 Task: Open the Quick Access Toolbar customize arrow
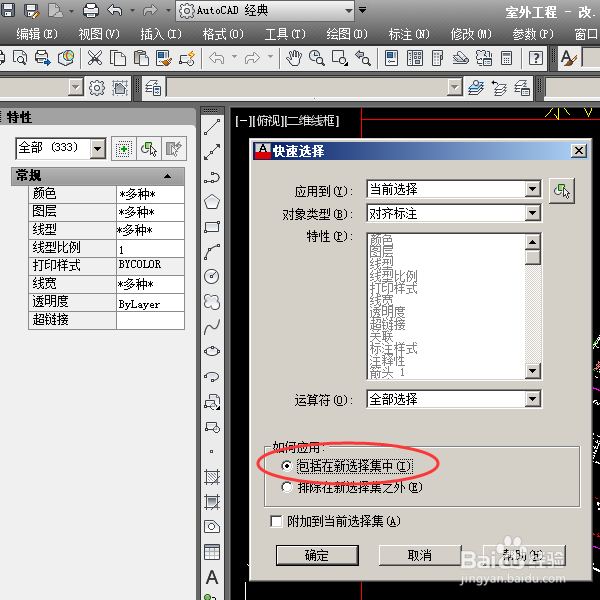click(362, 10)
